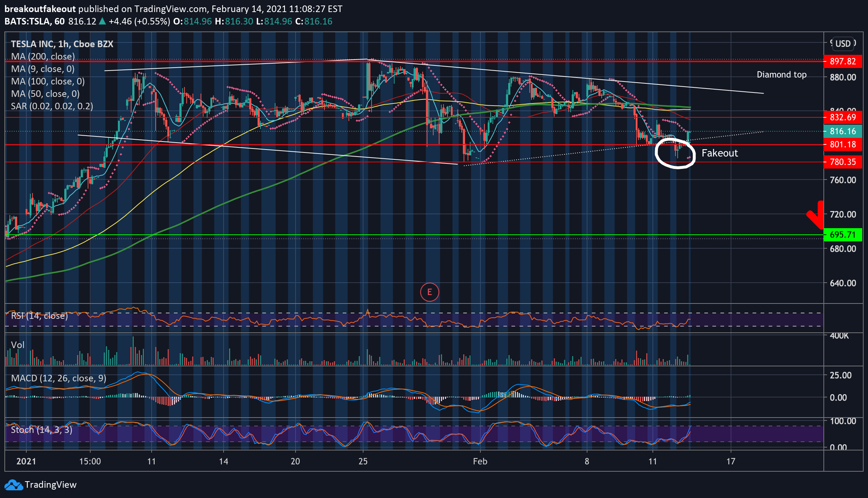
Task: Click the 100.00 Stoch axis tick
Action: pos(843,421)
